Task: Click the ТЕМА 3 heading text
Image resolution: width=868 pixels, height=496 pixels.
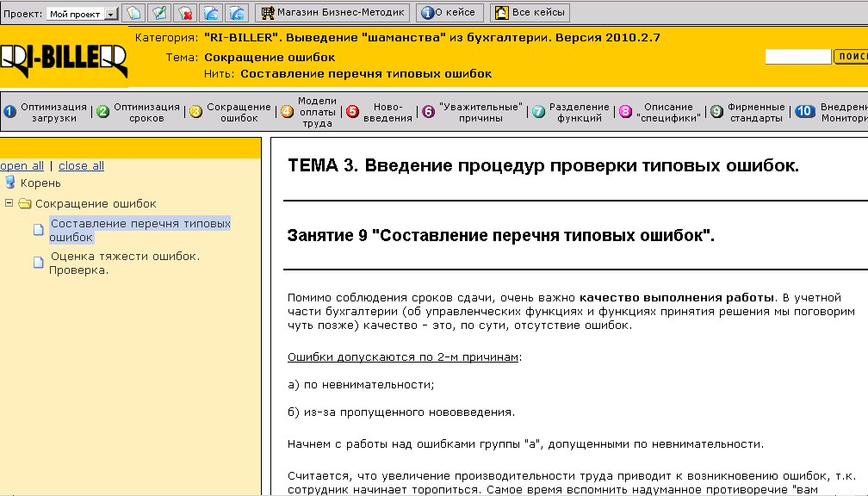Action: click(x=543, y=165)
